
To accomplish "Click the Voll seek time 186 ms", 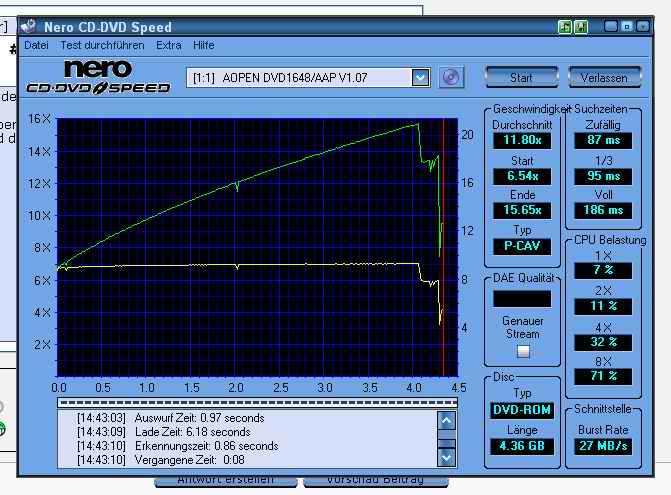I will point(603,210).
